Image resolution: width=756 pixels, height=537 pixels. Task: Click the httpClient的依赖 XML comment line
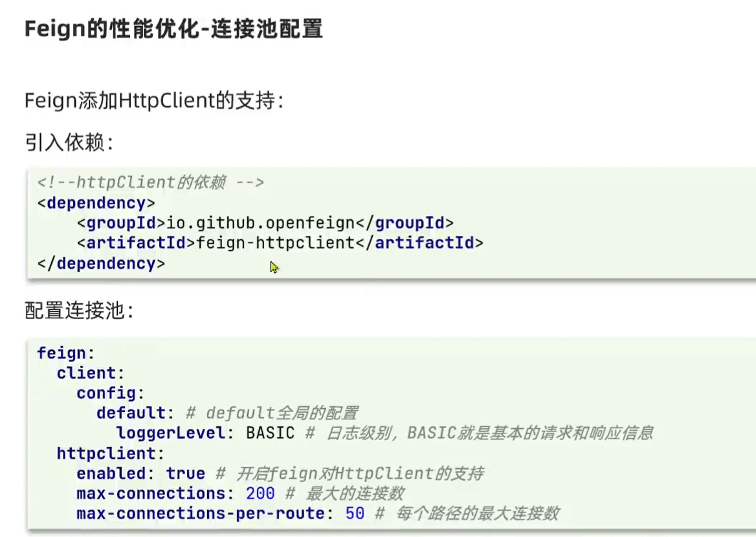click(150, 182)
